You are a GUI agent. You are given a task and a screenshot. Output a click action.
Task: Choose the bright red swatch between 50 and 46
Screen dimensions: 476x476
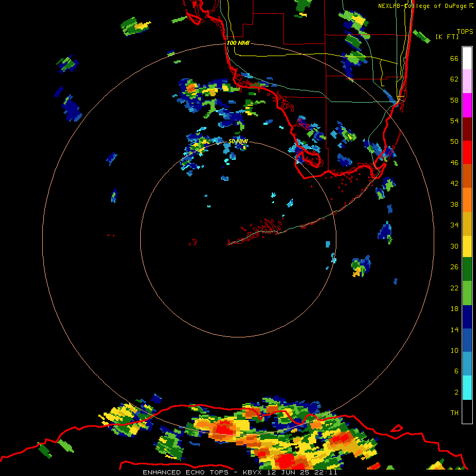coord(467,152)
